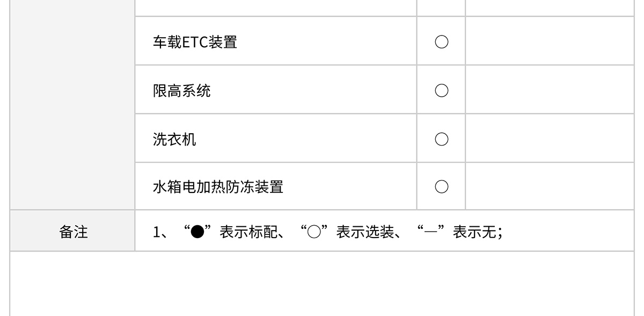
Task: Click the hollow circle in 洗衣机 row
Action: (441, 139)
